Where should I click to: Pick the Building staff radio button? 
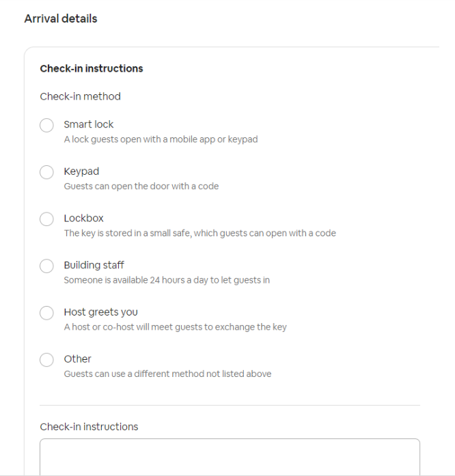pos(46,266)
